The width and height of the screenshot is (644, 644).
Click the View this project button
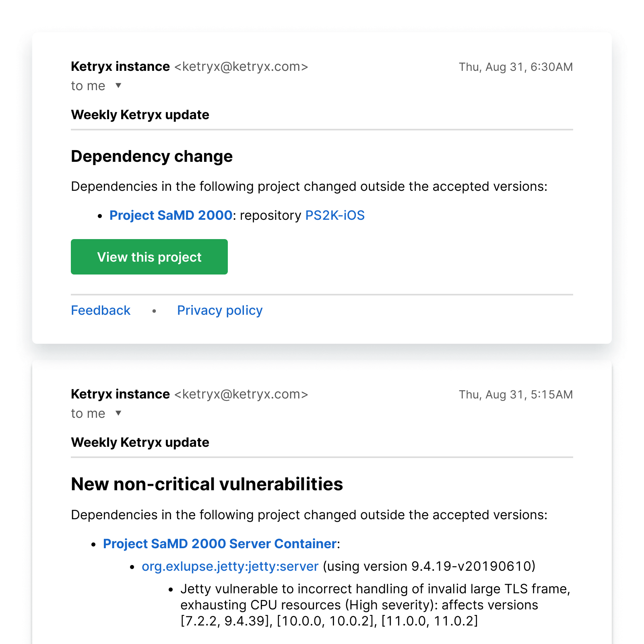[149, 257]
